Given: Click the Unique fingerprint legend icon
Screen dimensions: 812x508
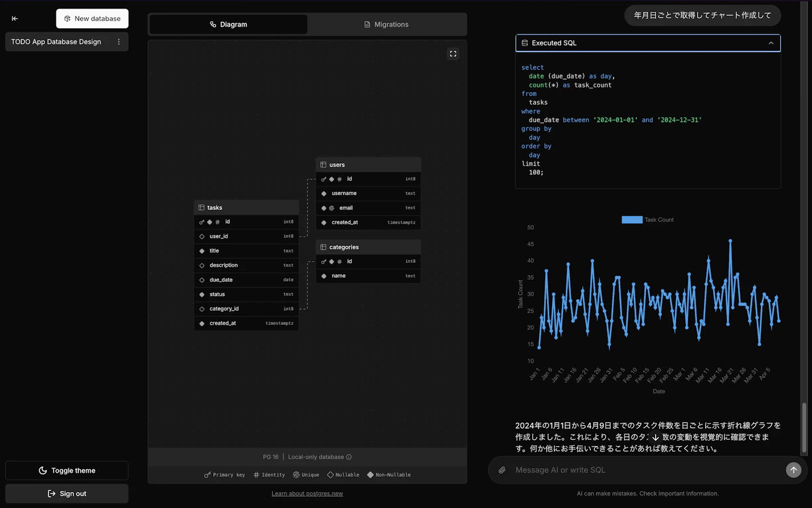Looking at the screenshot, I should click(x=296, y=474).
